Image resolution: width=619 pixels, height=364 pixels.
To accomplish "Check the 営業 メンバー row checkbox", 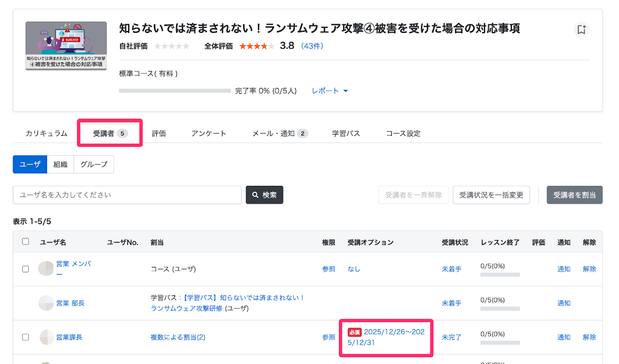I will tap(25, 269).
